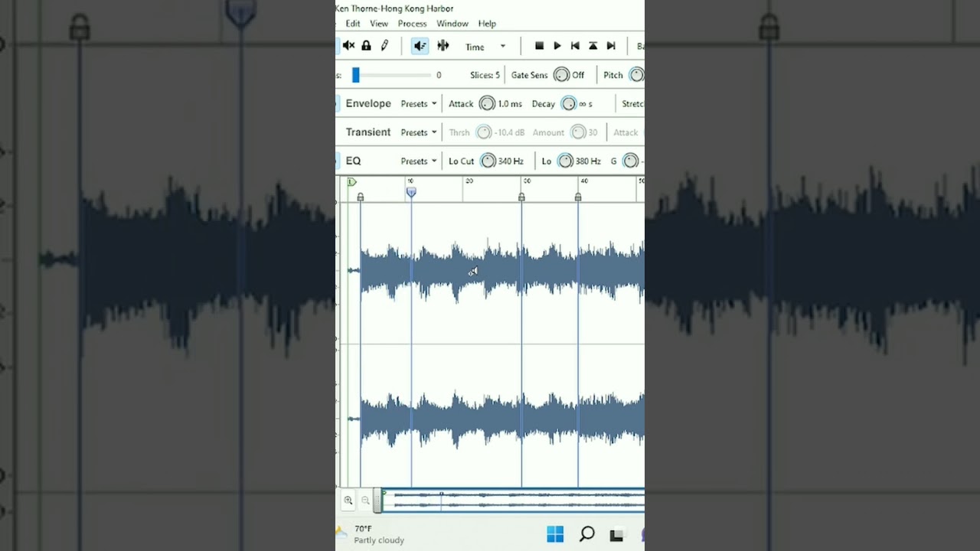The image size is (980, 551).
Task: Start playback with the Play button
Action: pos(557,46)
